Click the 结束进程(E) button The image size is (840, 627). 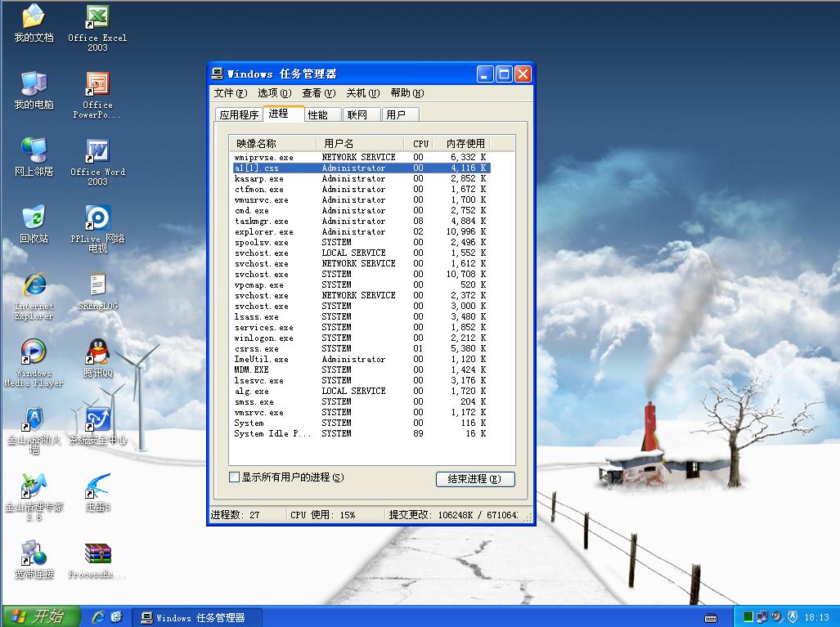tap(475, 479)
